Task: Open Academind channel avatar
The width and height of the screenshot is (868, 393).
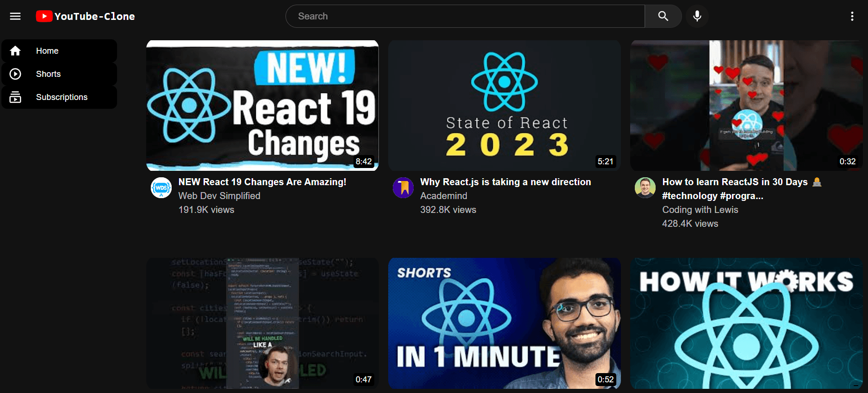Action: 403,187
